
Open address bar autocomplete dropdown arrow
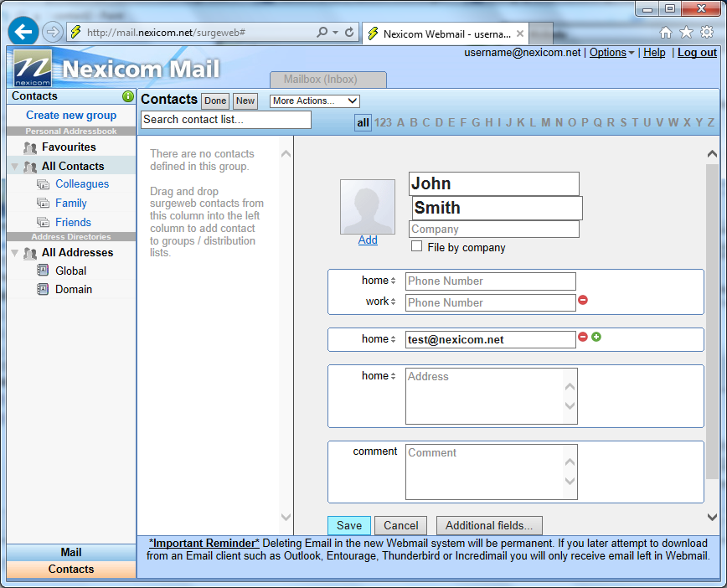[x=335, y=33]
